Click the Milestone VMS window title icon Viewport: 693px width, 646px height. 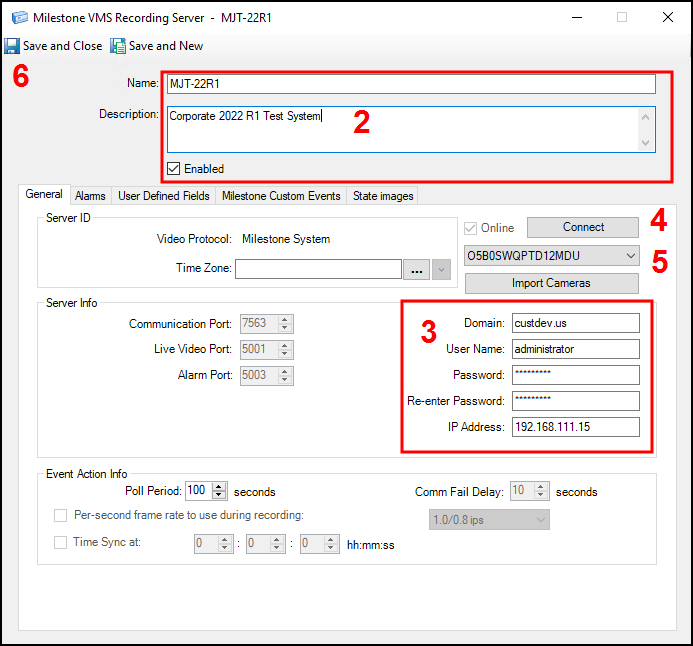pyautogui.click(x=19, y=18)
